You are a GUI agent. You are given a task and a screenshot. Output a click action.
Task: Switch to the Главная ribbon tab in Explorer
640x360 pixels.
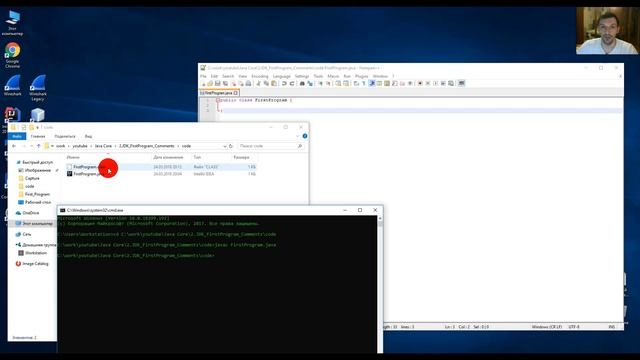38,136
